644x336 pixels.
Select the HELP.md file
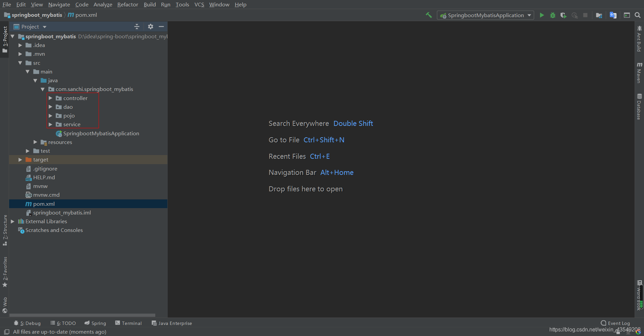pyautogui.click(x=44, y=177)
